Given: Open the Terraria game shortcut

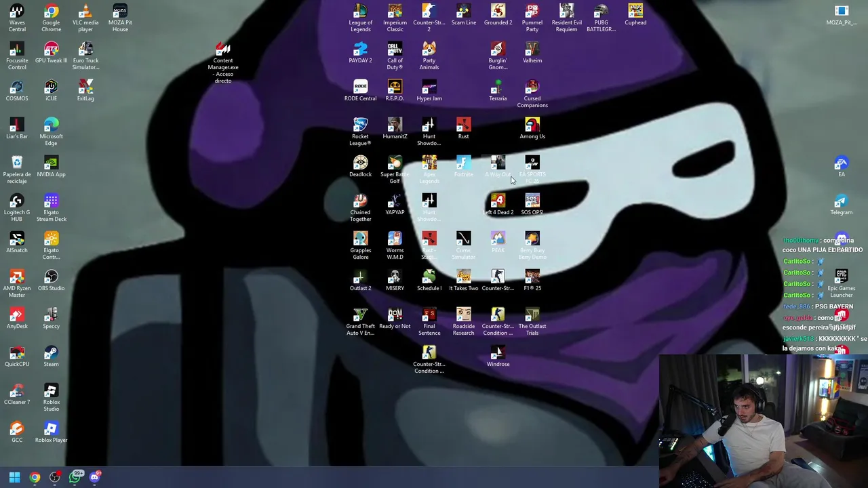Looking at the screenshot, I should coord(498,91).
